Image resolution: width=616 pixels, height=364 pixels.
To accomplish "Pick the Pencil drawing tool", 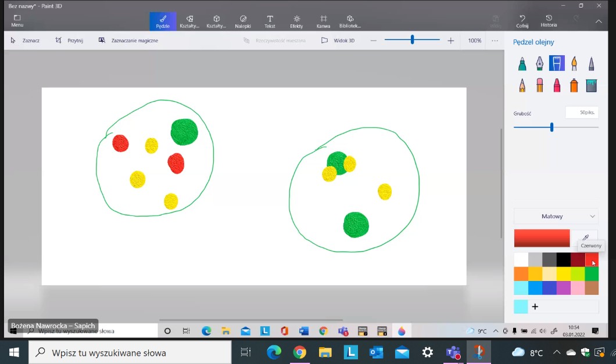I will (522, 85).
